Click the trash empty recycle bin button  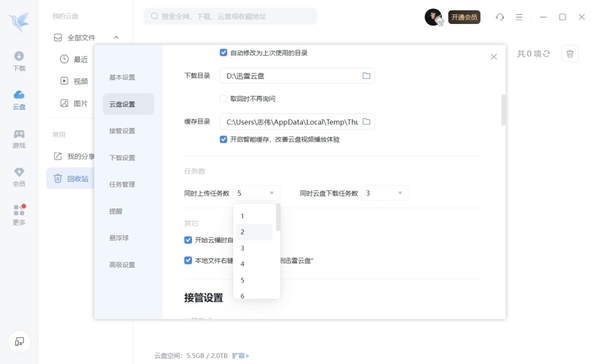point(570,54)
